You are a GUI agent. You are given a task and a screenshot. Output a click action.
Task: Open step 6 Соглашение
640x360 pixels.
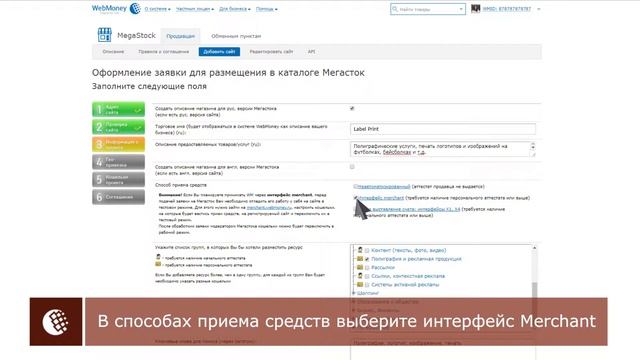[118, 197]
